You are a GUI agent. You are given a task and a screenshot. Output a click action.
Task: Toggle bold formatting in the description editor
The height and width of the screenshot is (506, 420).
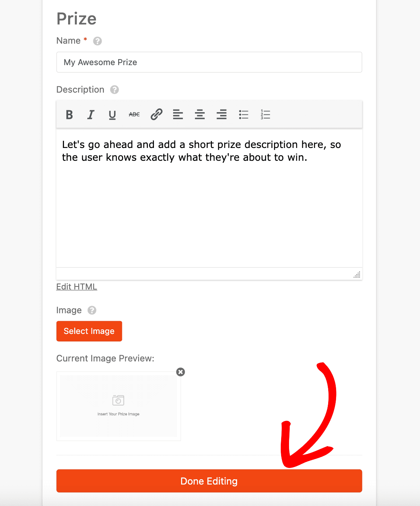[x=69, y=114]
